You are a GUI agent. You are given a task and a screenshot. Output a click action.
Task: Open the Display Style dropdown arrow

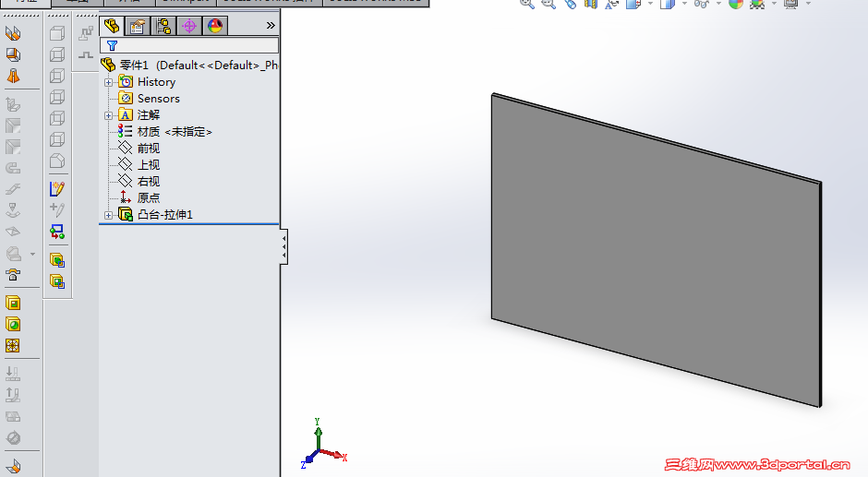(x=684, y=4)
